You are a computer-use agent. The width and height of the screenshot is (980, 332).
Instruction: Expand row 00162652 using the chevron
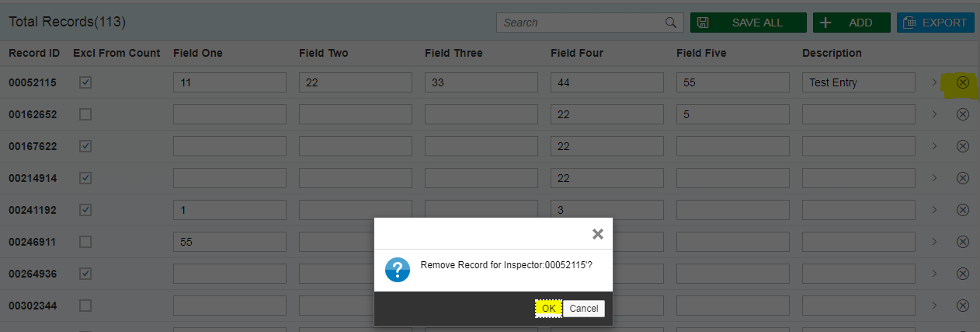coord(934,114)
